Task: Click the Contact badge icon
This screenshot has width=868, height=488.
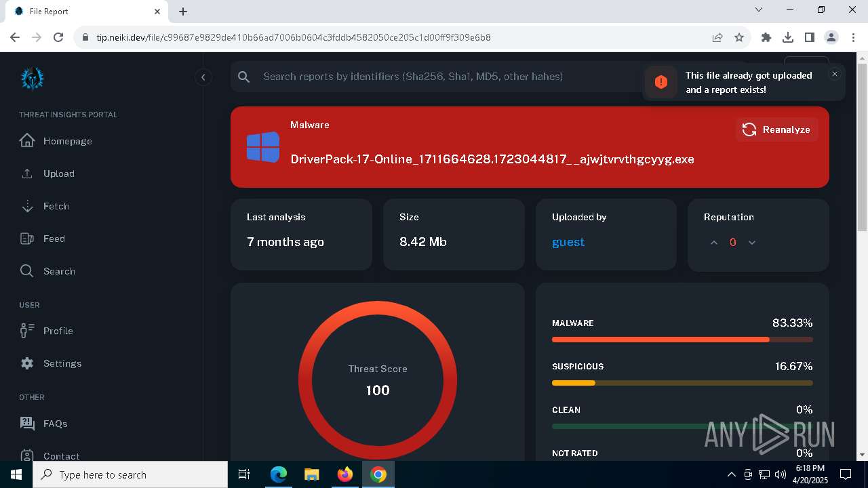Action: tap(27, 455)
